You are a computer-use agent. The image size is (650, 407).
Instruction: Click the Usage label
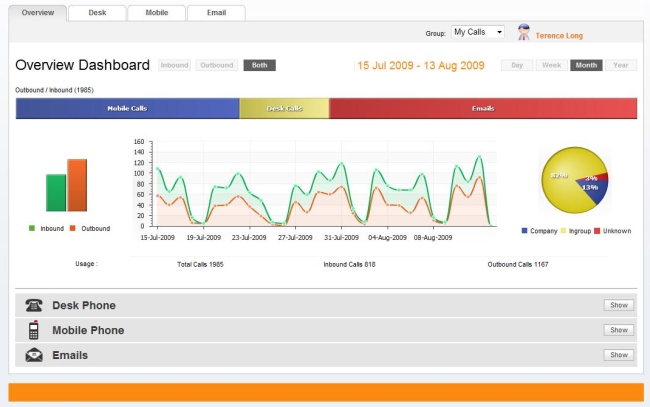(x=86, y=264)
